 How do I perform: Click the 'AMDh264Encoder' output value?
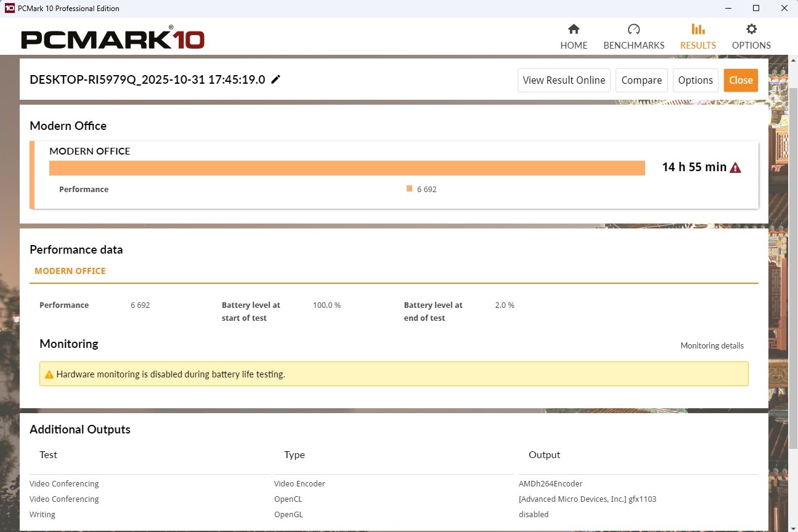click(x=550, y=484)
